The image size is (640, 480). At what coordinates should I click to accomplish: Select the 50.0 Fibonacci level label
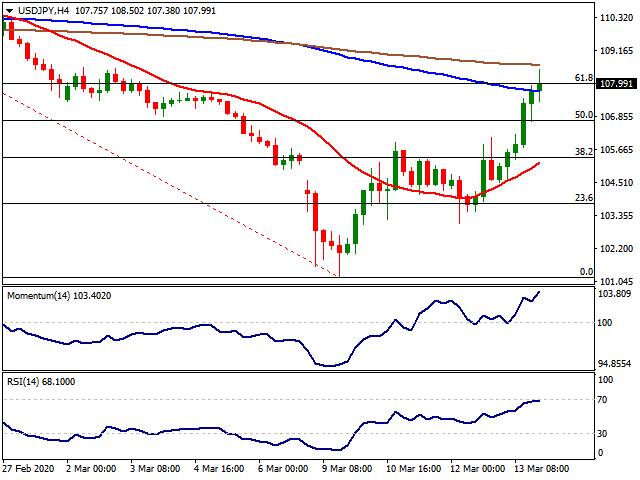point(584,115)
